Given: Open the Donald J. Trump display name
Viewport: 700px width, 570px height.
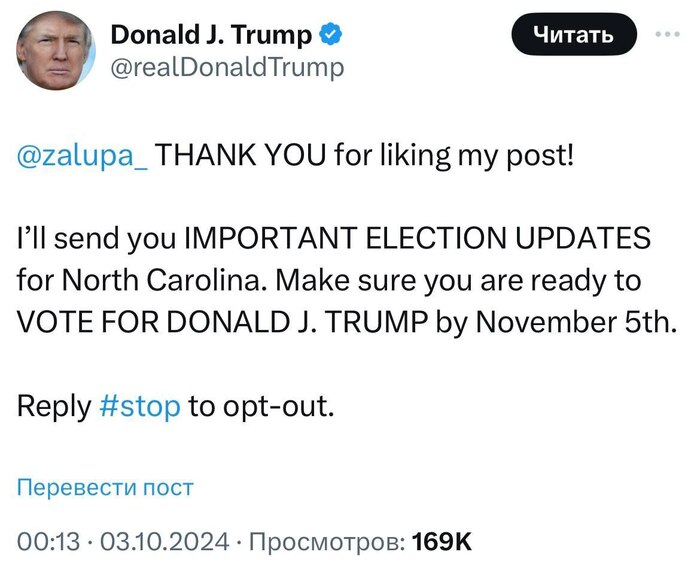Looking at the screenshot, I should [x=211, y=35].
